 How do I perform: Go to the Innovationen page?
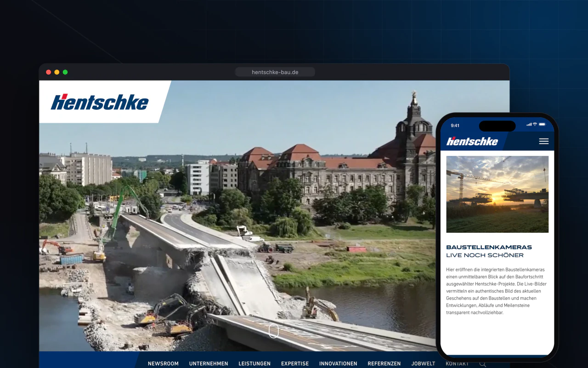click(338, 363)
